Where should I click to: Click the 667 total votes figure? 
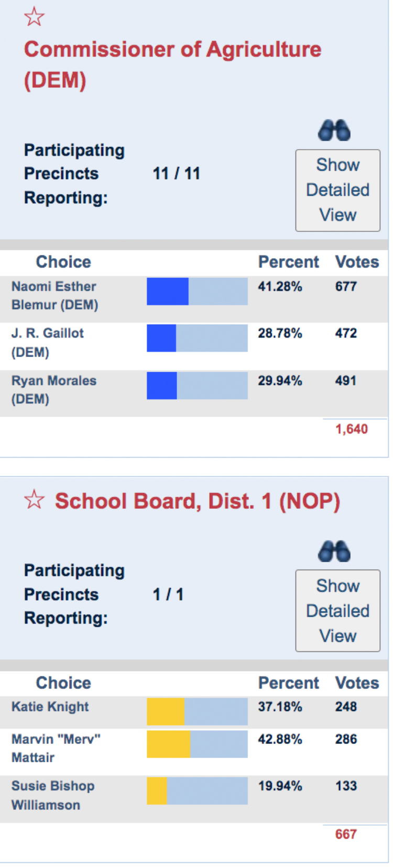(x=346, y=834)
